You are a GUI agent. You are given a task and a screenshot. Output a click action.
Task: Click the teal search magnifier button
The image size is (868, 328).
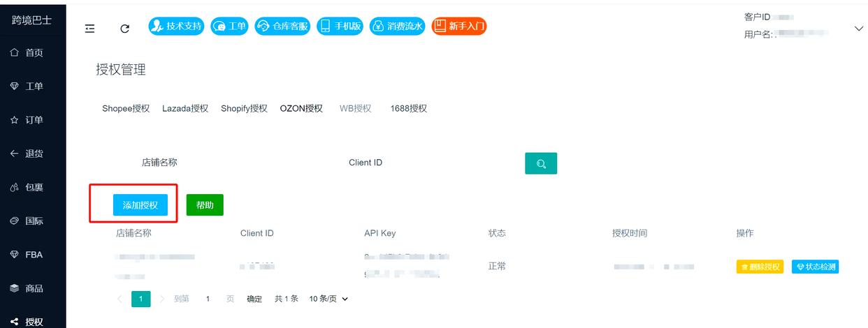click(540, 163)
